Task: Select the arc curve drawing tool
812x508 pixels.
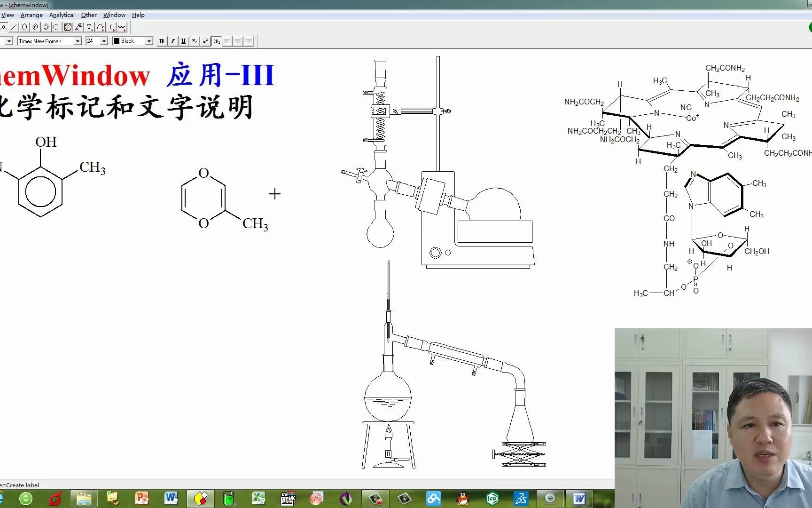Action: point(100,27)
